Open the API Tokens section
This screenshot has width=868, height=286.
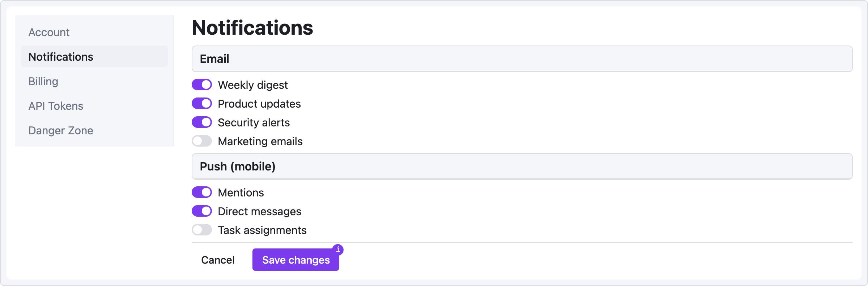pos(56,106)
